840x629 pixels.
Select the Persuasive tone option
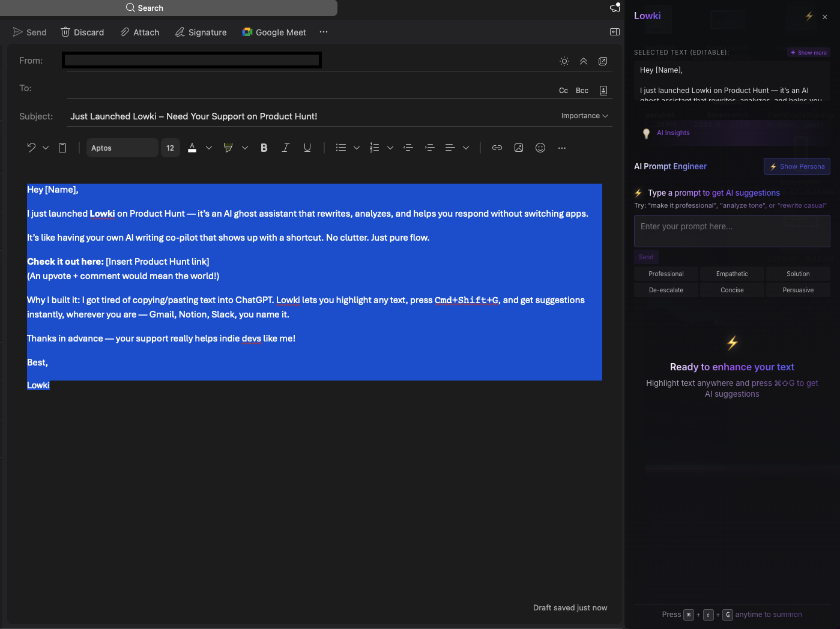pos(798,290)
